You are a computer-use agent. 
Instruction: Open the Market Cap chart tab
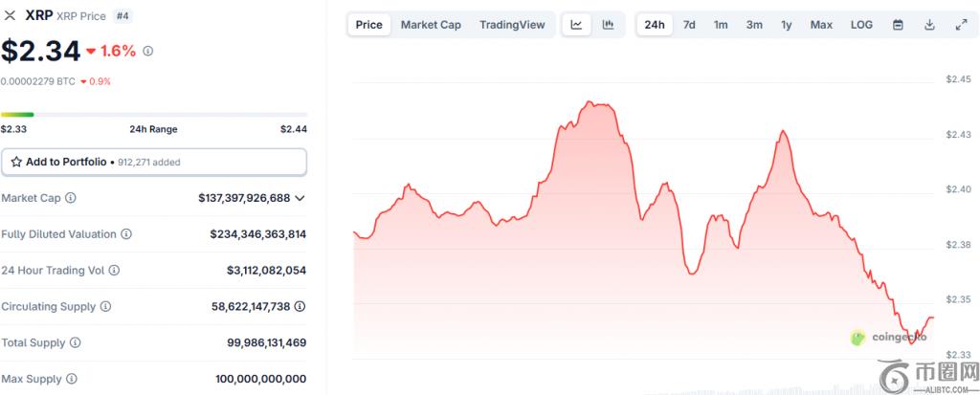tap(431, 25)
